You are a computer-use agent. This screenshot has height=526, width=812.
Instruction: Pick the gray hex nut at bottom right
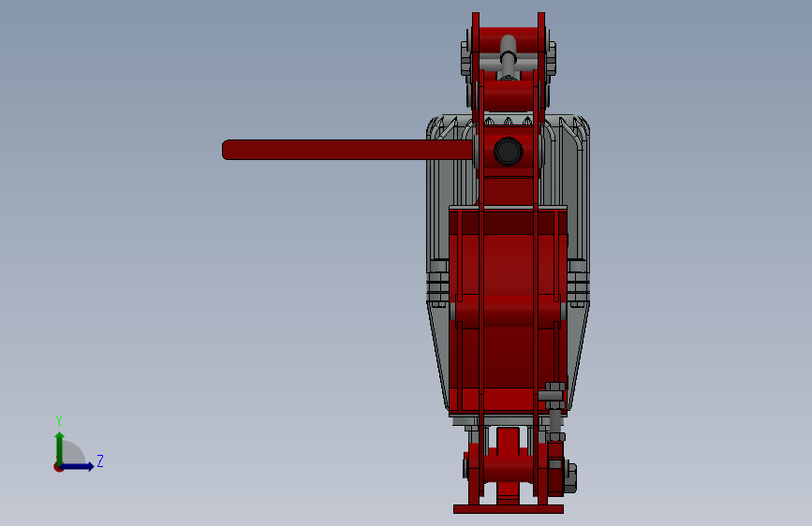pos(570,476)
